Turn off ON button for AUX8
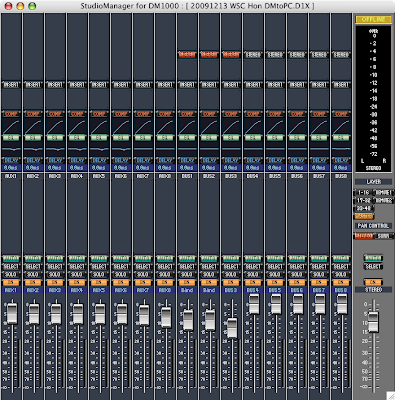The width and height of the screenshot is (395, 400). point(165,282)
